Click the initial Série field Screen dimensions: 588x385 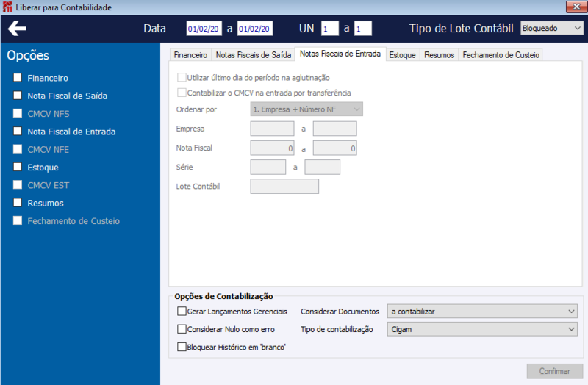268,168
